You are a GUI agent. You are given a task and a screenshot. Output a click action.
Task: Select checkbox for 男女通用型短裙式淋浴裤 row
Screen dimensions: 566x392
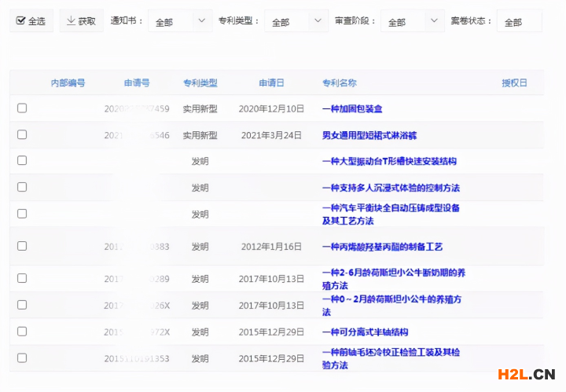pos(22,135)
